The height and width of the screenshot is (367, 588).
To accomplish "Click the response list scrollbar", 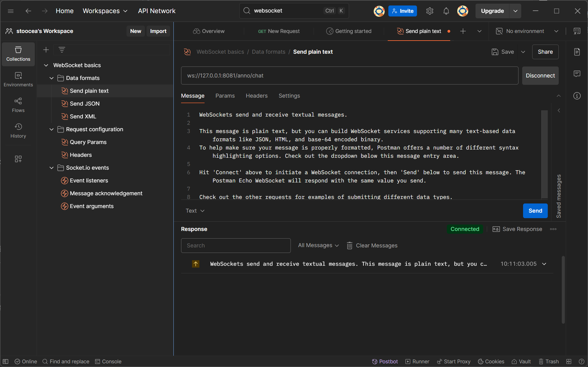I will pos(563,290).
